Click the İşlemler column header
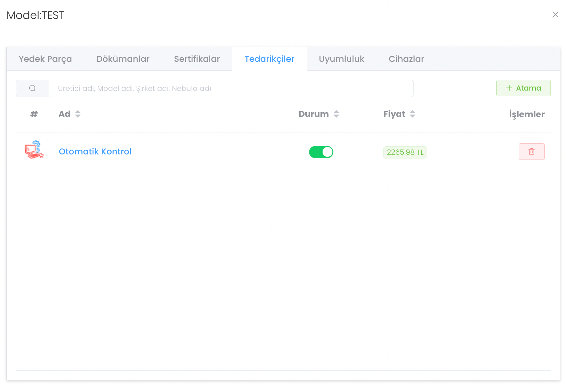Screen dimensions: 566x392 coord(526,114)
